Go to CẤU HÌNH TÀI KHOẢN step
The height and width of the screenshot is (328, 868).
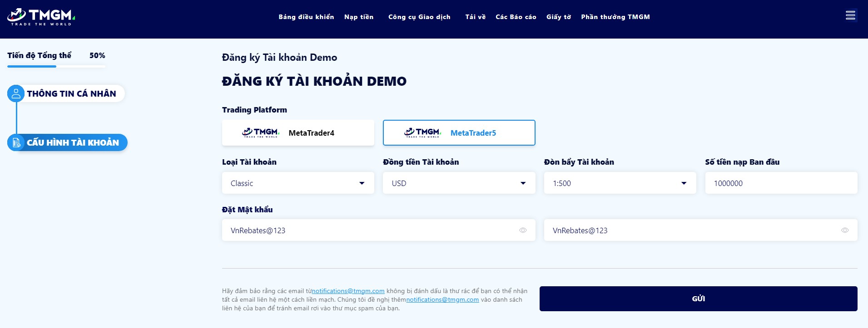(67, 142)
